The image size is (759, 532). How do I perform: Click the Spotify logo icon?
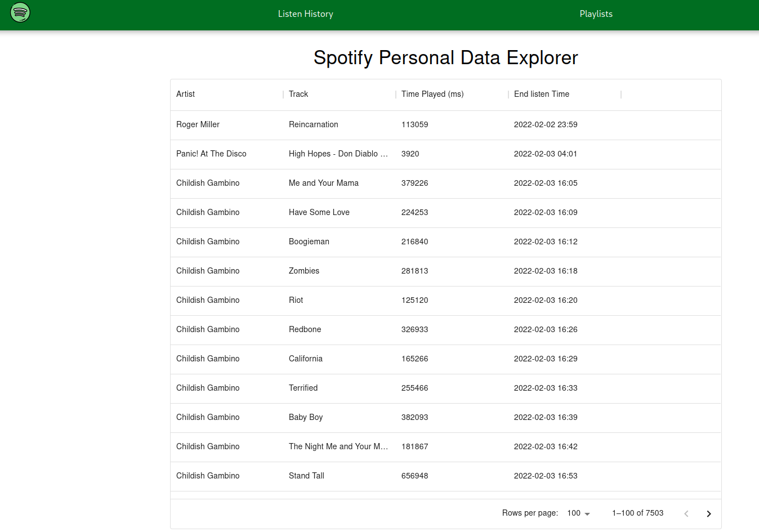[x=20, y=12]
